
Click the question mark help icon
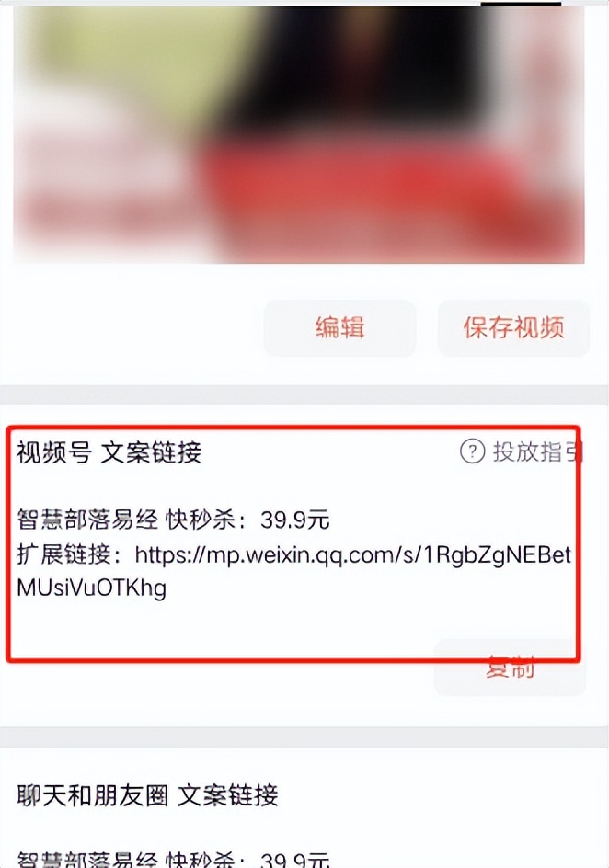[x=472, y=451]
